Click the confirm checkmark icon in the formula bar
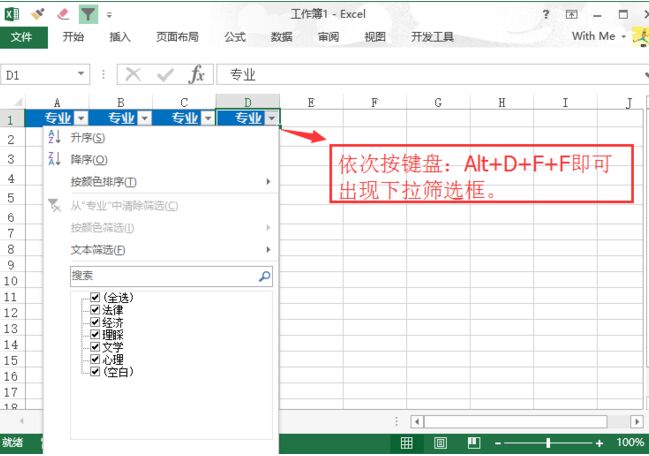Viewport: 649px width, 456px height. click(x=165, y=75)
